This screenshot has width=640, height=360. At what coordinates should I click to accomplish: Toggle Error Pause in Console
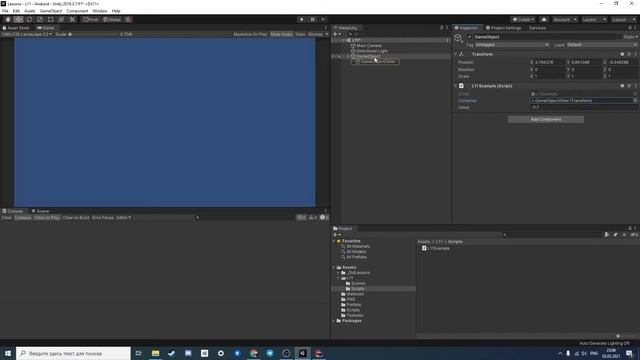(103, 218)
